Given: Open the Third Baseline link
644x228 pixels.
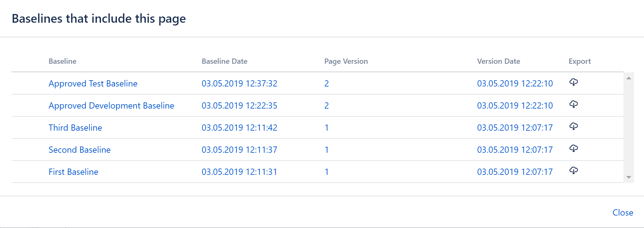Looking at the screenshot, I should [x=75, y=128].
